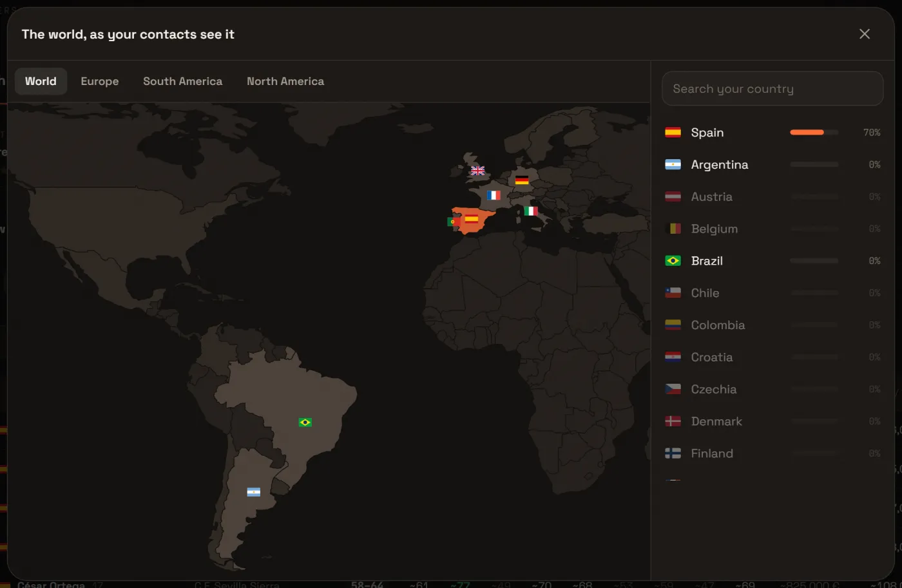Choose Belgium from the country list
Image resolution: width=902 pixels, height=588 pixels.
pos(772,229)
